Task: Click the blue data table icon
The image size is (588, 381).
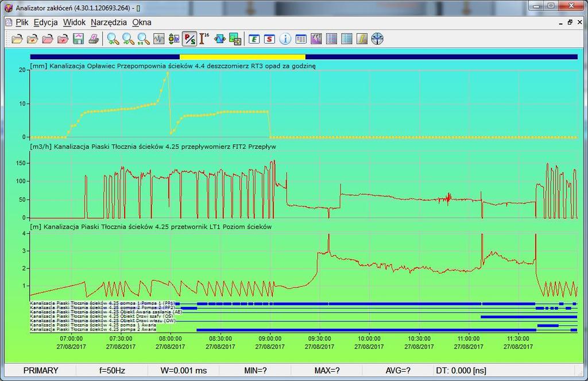Action: (x=347, y=39)
